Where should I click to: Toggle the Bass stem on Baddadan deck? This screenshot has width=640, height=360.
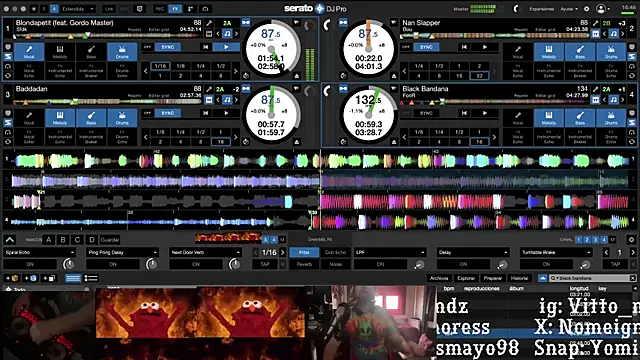click(91, 118)
